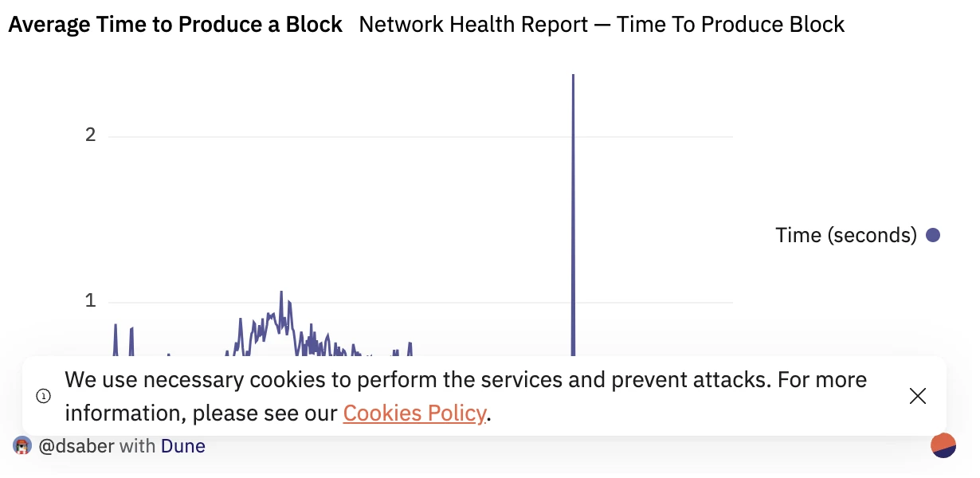Click the chart peak just above gridline 1
The image size is (980, 478).
coord(281,292)
